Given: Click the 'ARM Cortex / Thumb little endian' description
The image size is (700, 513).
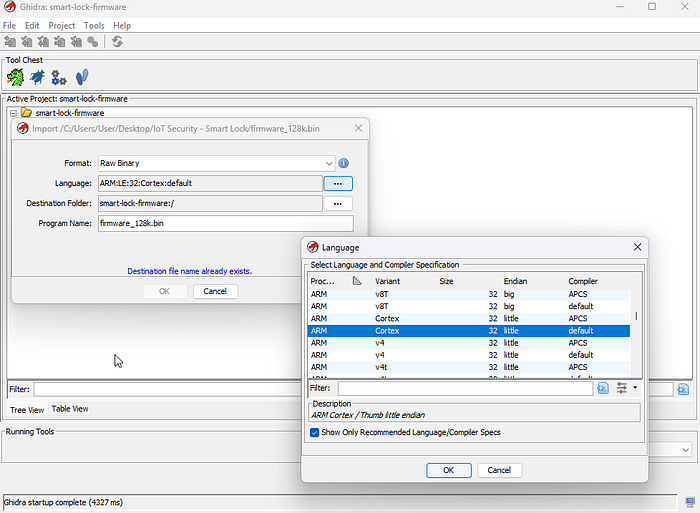Looking at the screenshot, I should (x=368, y=415).
